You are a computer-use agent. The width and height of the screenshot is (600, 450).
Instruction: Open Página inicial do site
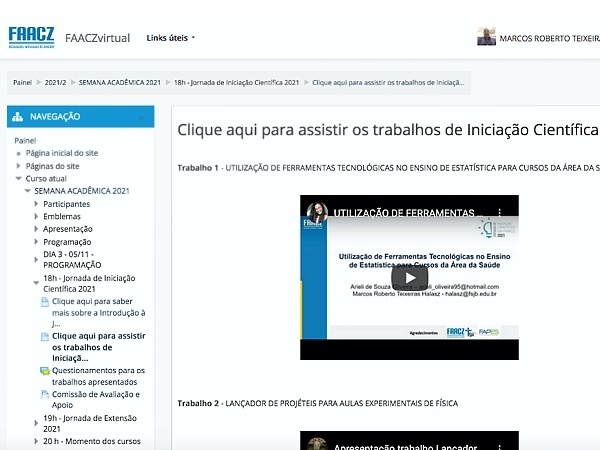[x=62, y=153]
